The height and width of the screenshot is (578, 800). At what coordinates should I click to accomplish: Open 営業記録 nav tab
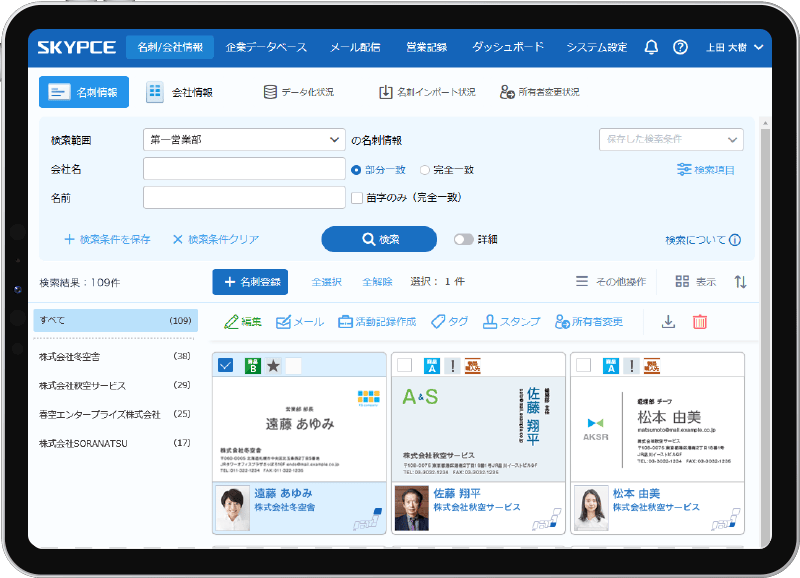pyautogui.click(x=427, y=47)
